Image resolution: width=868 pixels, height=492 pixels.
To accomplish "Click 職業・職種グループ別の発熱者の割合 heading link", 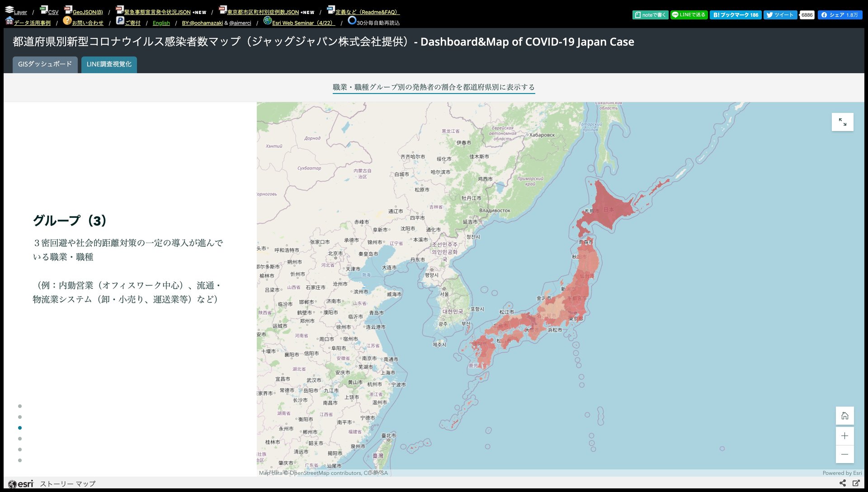I will (x=434, y=87).
